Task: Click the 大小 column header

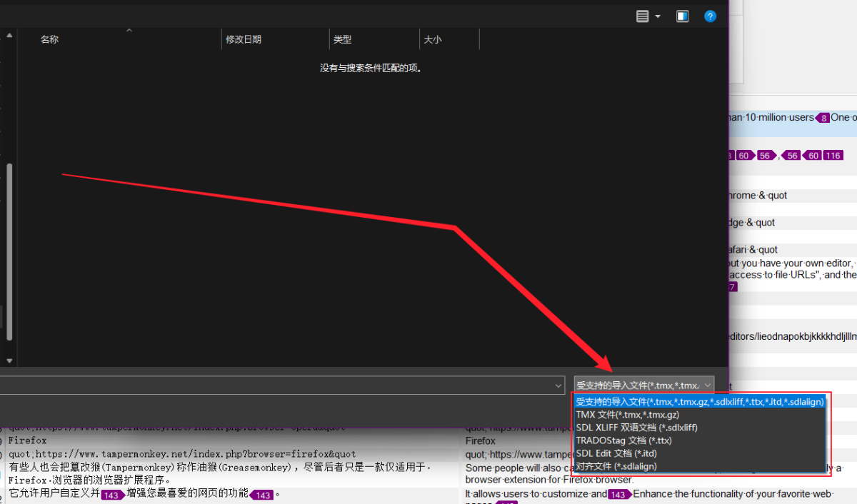Action: (x=432, y=40)
